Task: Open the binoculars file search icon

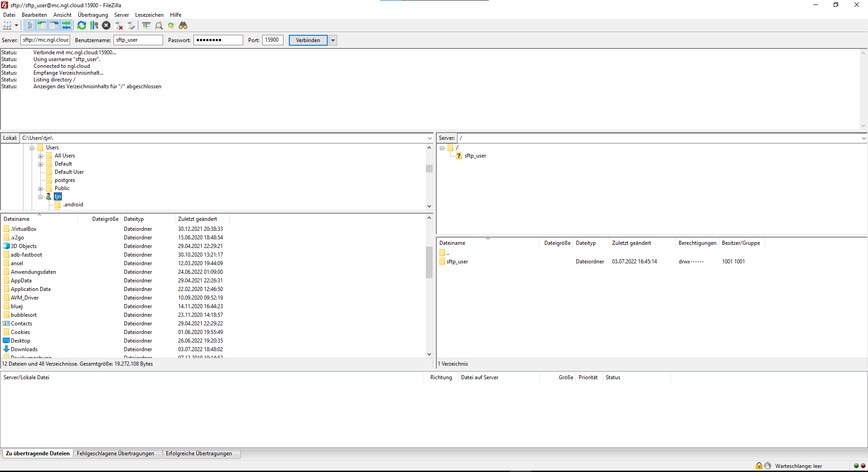Action: tap(183, 26)
